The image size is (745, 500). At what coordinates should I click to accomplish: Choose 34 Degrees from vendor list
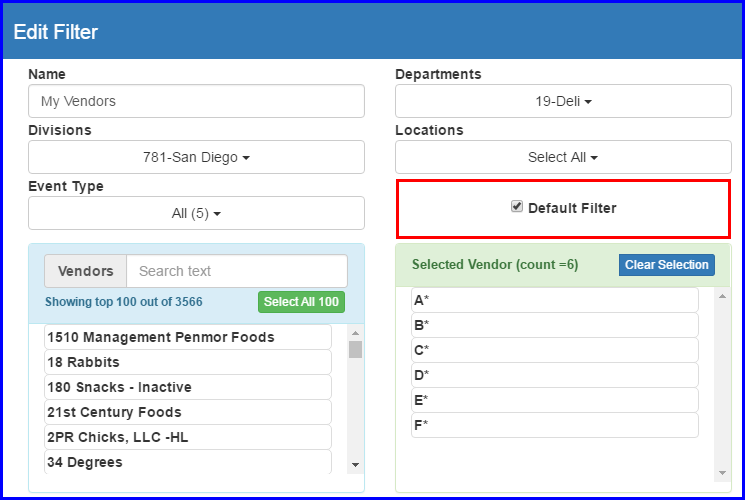pyautogui.click(x=187, y=462)
